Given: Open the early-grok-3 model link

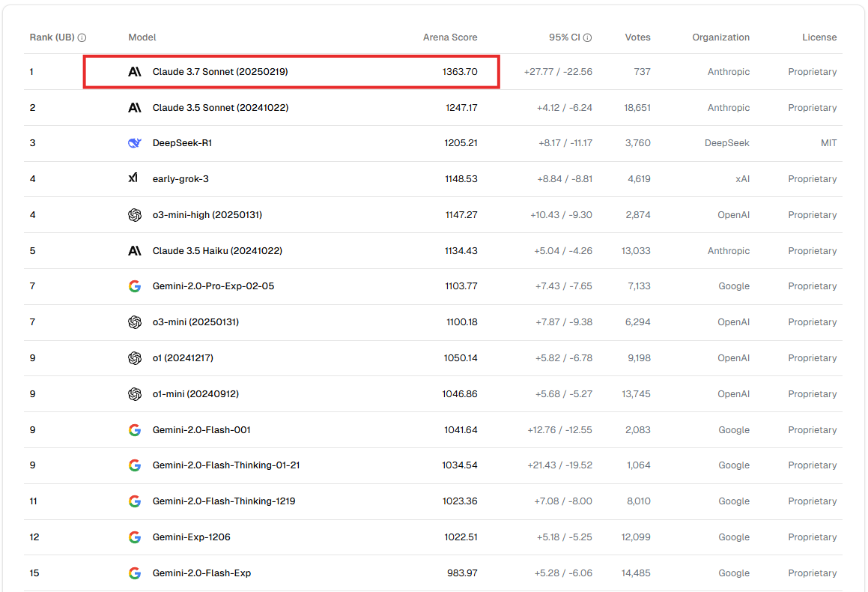Looking at the screenshot, I should tap(180, 179).
